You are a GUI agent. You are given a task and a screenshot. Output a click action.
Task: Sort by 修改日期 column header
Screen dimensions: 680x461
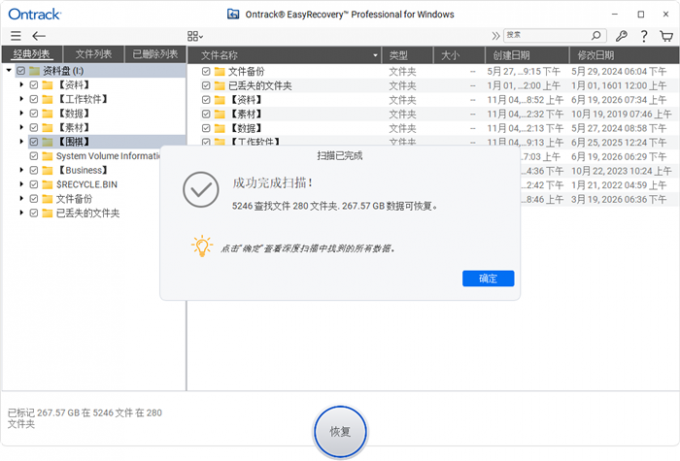624,55
